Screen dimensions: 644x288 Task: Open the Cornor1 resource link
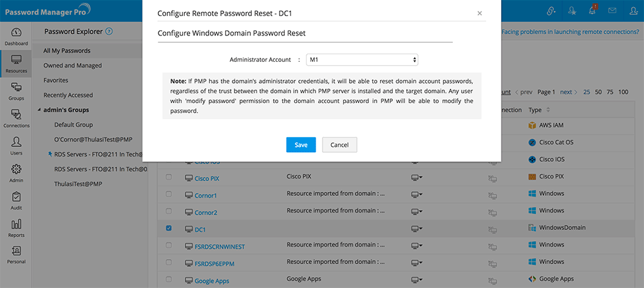pos(206,196)
